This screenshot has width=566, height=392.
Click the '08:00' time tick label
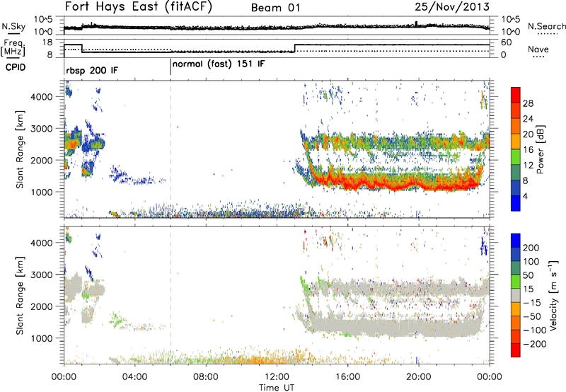206,377
